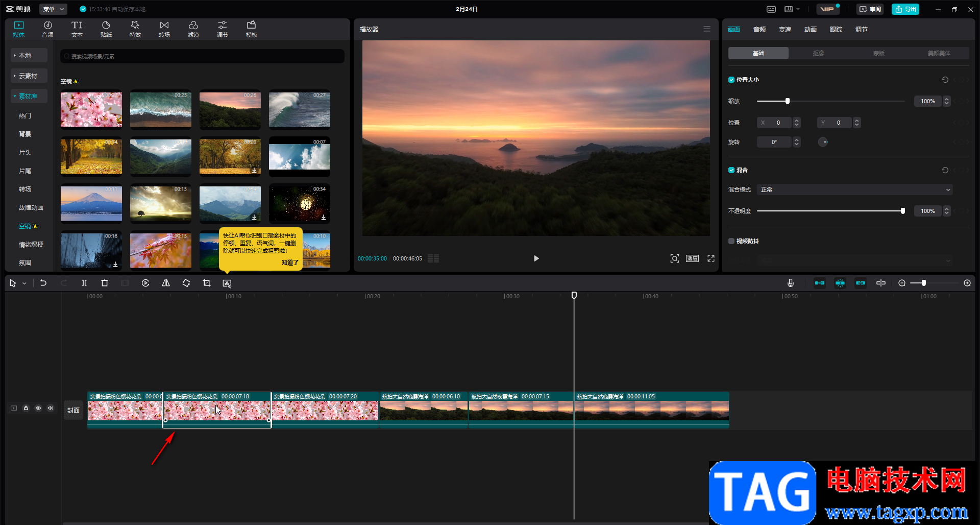
Task: Click the delete trash icon
Action: coord(105,283)
